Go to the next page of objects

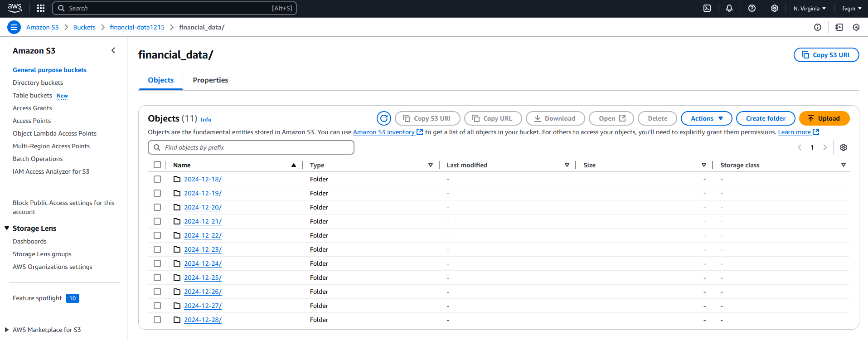tap(825, 147)
